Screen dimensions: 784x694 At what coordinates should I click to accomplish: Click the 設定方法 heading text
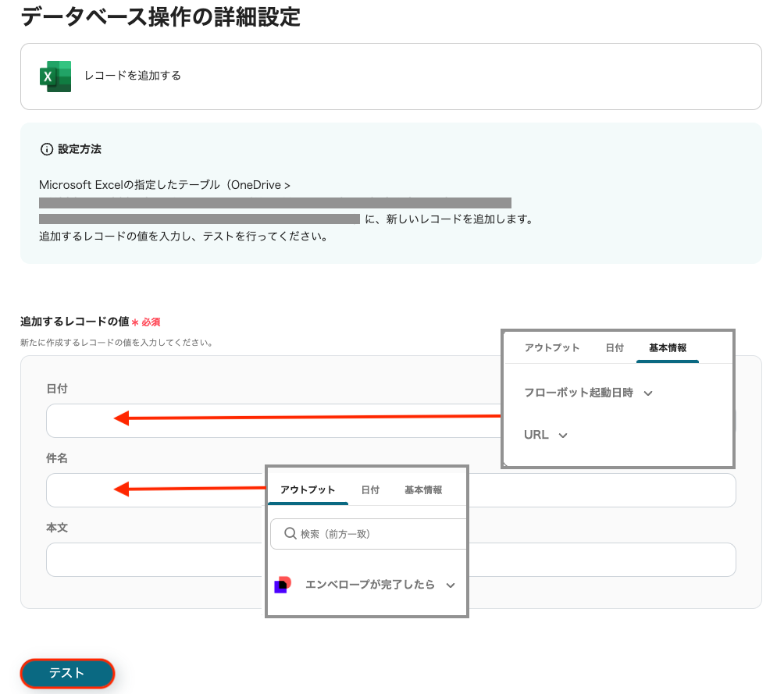coord(79,149)
